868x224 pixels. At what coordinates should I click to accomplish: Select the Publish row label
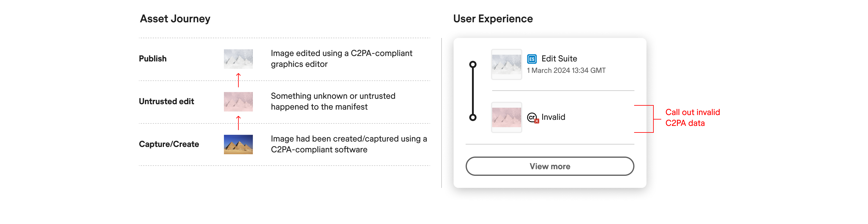tap(153, 59)
